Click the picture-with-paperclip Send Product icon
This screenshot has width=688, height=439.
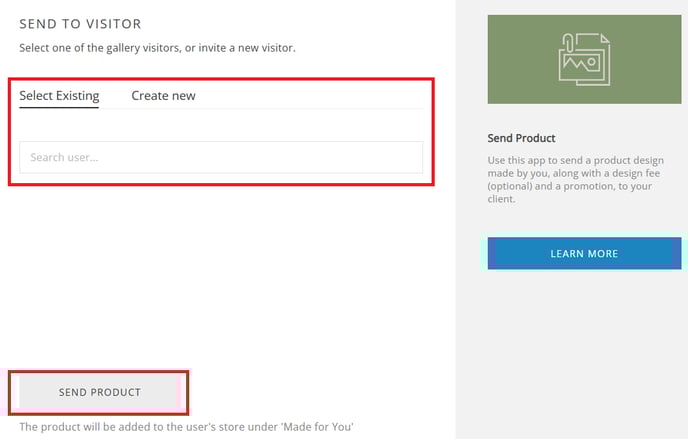click(584, 59)
